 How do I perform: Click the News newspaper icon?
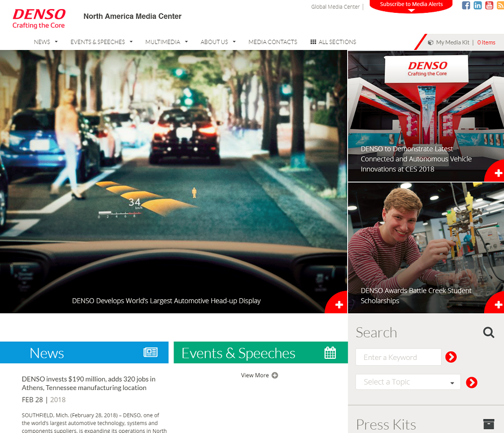150,352
